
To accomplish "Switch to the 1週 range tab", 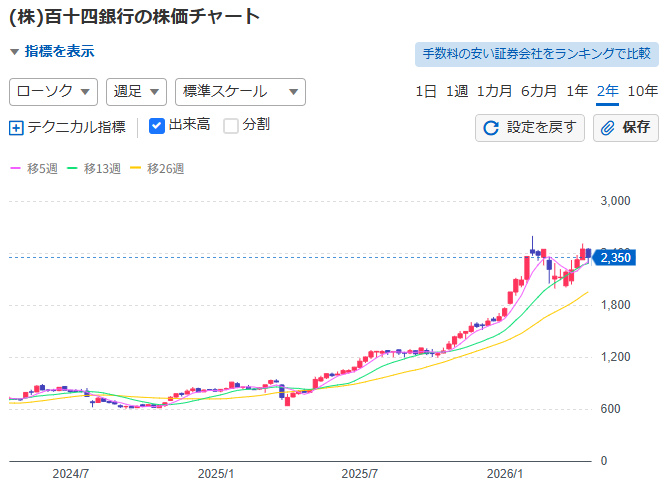I will pos(457,91).
